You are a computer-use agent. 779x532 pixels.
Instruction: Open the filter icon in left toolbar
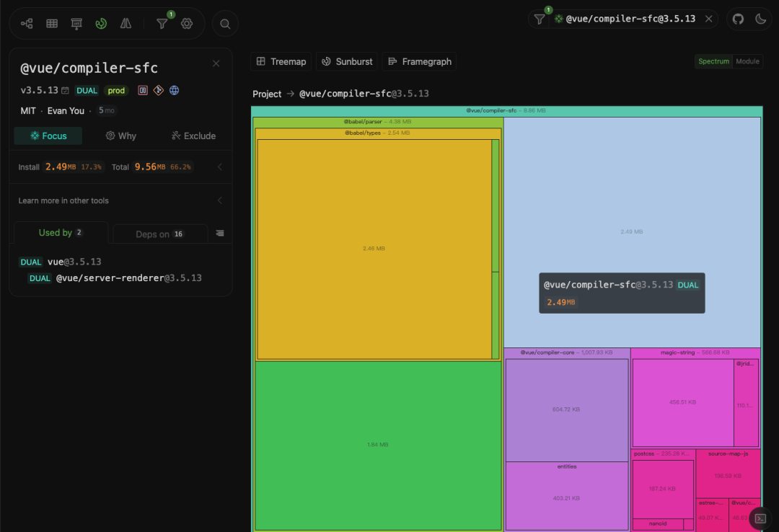pyautogui.click(x=162, y=23)
